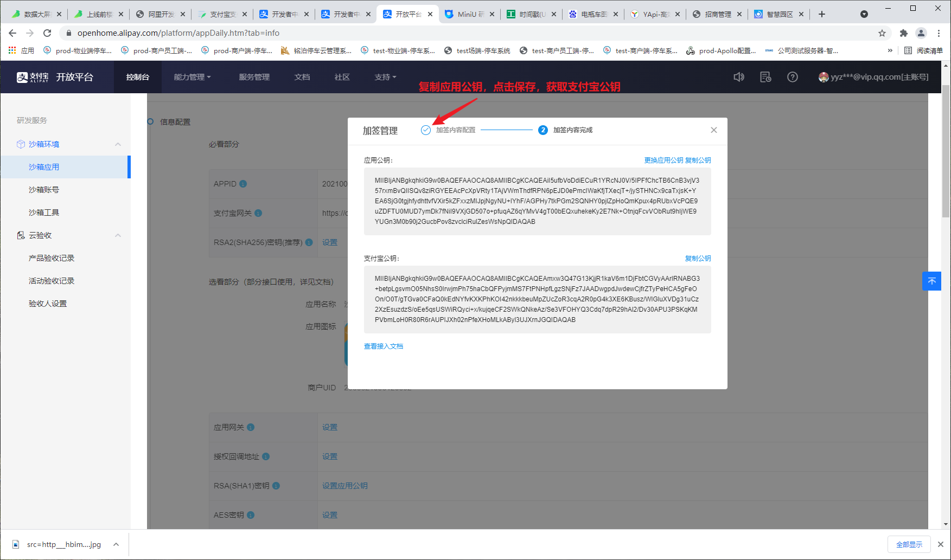Reload the page
Screen dimensions: 951x560
[47, 33]
